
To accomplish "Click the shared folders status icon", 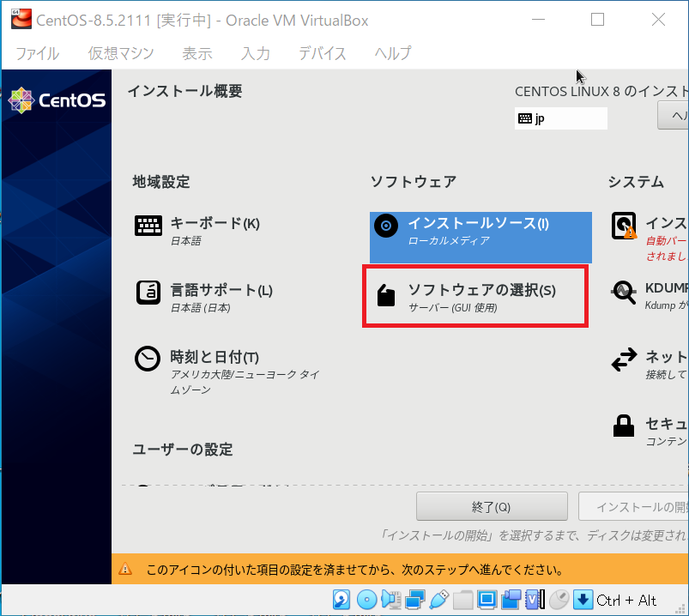I will coord(462,601).
